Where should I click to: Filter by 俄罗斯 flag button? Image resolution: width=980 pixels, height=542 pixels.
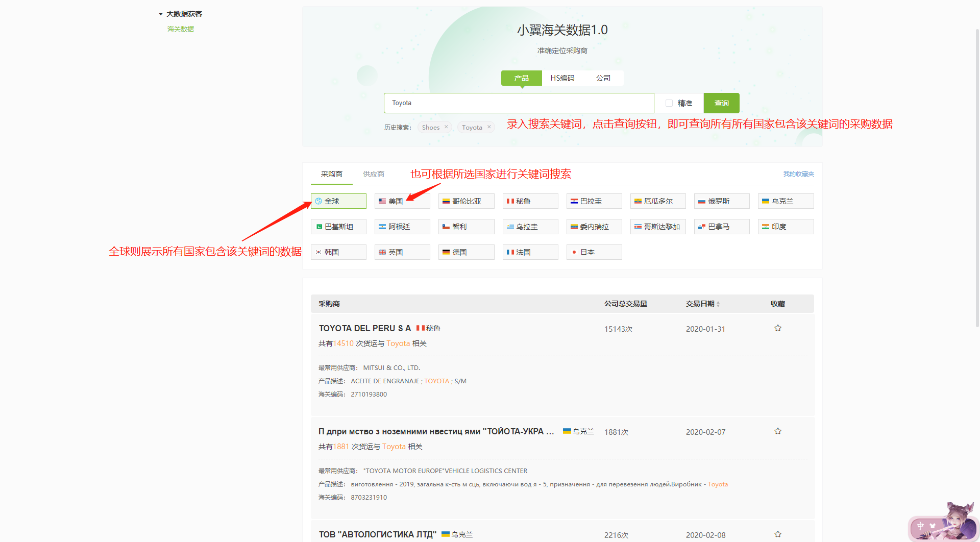coord(722,201)
